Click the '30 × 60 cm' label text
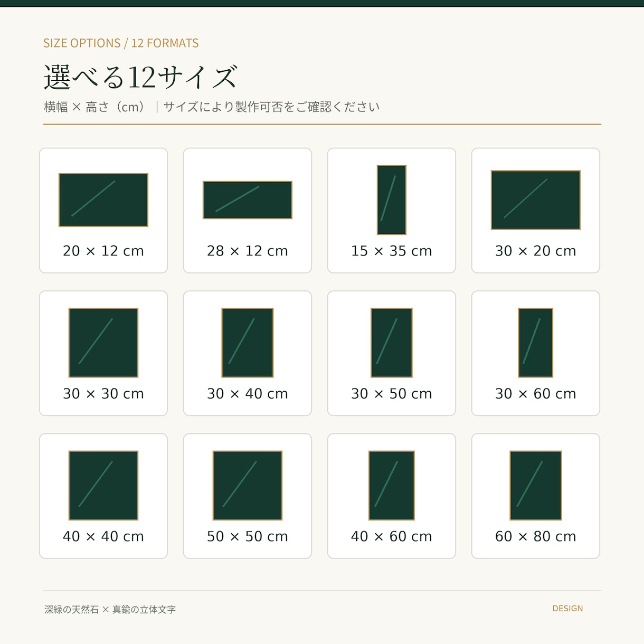Screen dimensions: 644x644 point(536,393)
